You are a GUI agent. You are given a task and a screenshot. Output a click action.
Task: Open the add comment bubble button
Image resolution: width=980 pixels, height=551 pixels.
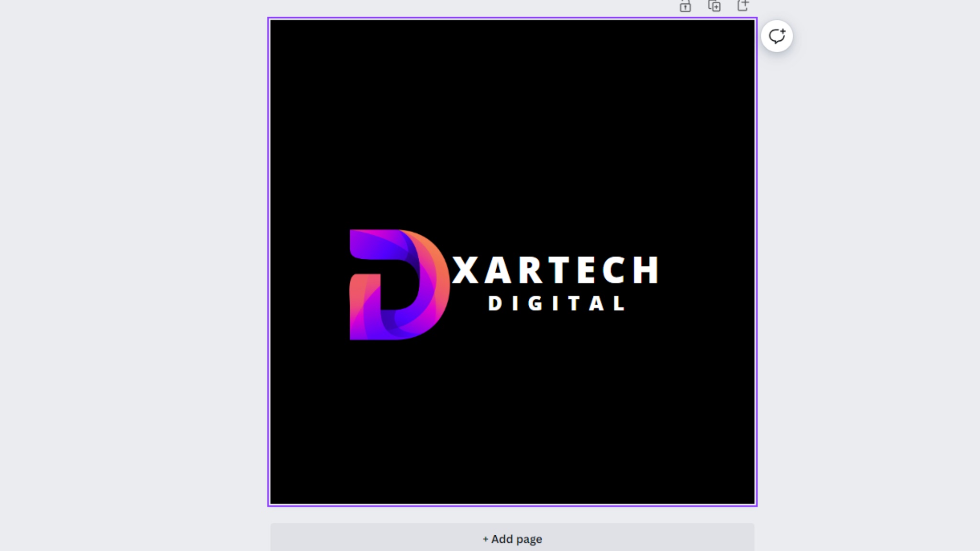point(777,36)
